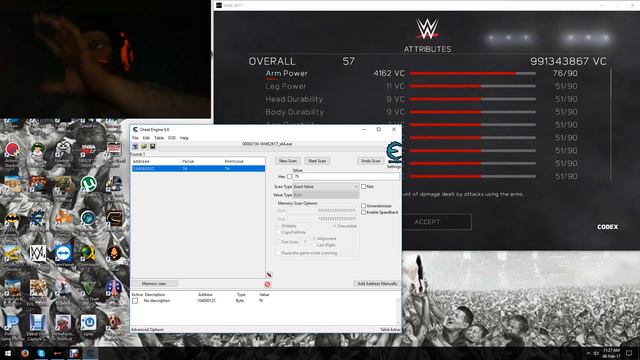640x360 pixels.
Task: Open the Help menu
Action: (x=184, y=138)
